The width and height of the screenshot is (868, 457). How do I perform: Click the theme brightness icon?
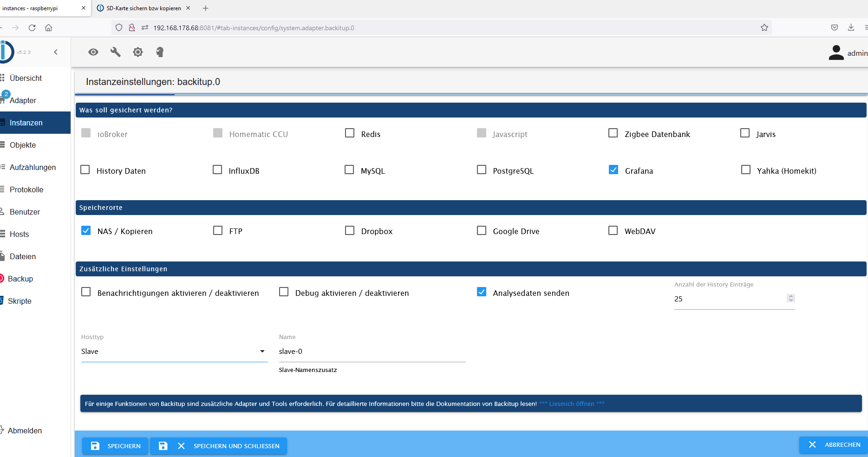(x=138, y=52)
